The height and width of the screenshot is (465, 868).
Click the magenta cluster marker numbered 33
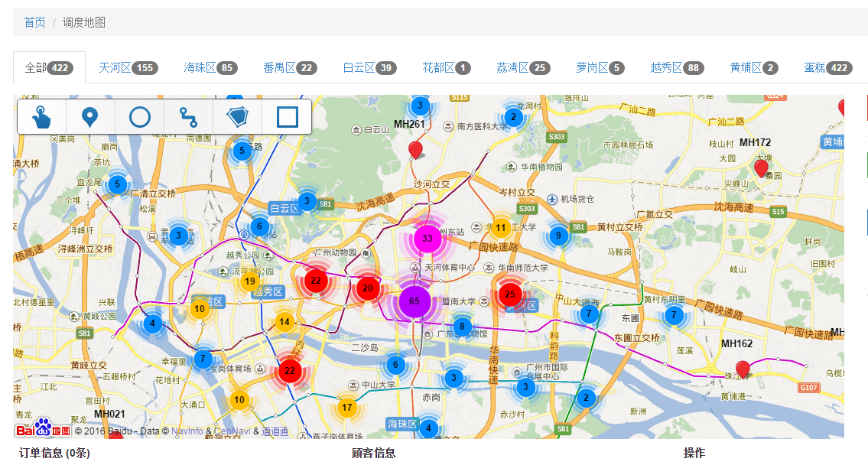point(427,239)
